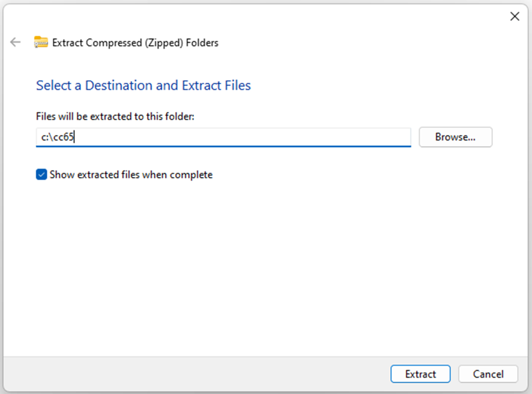The width and height of the screenshot is (532, 394).
Task: Click the word "Folders" in the dialog title
Action: point(202,43)
